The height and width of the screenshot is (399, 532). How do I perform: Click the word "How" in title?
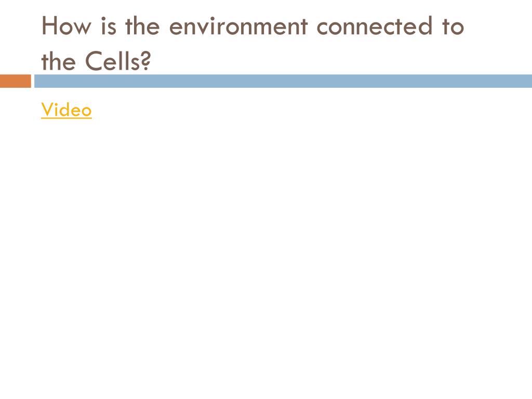[x=66, y=26]
